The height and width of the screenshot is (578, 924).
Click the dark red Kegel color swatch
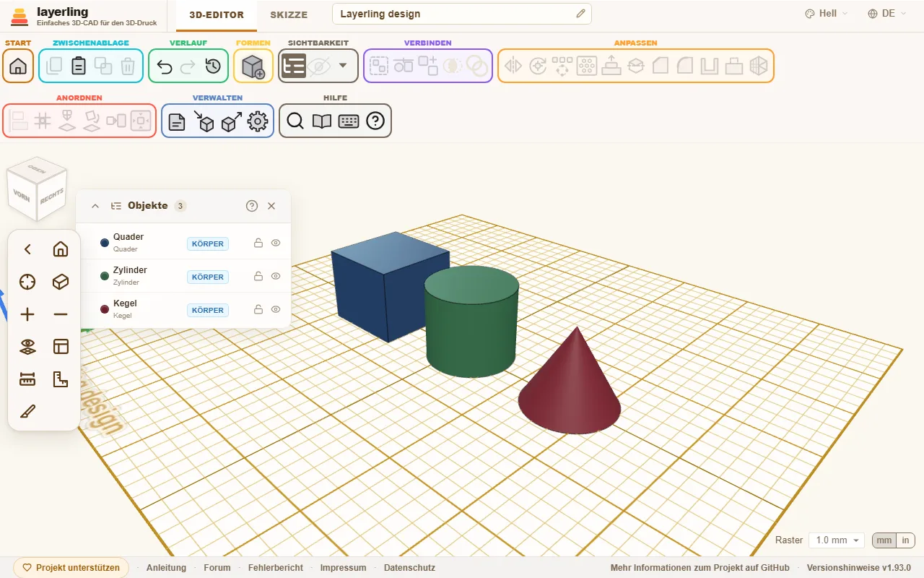coord(105,309)
